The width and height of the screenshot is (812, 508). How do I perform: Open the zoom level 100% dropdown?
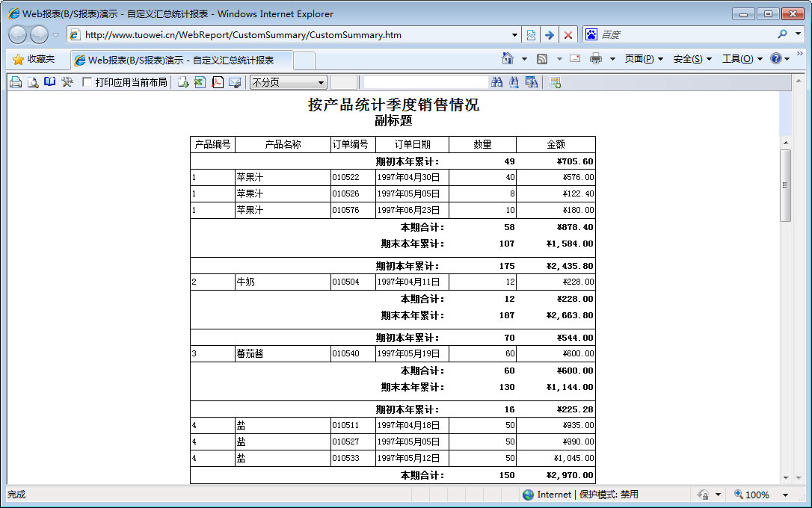pyautogui.click(x=785, y=495)
